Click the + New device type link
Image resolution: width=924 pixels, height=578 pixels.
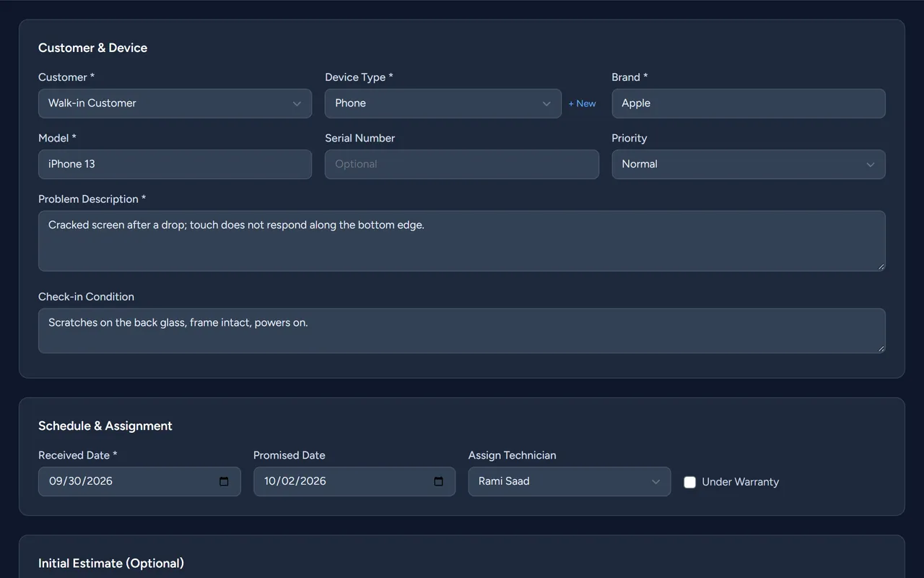tap(582, 103)
